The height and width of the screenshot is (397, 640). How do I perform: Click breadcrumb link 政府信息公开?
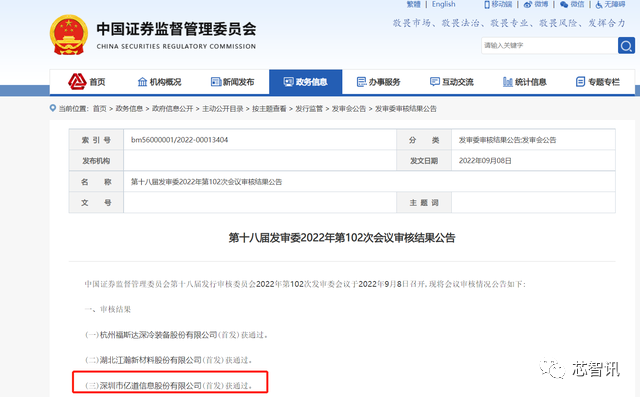[173, 109]
